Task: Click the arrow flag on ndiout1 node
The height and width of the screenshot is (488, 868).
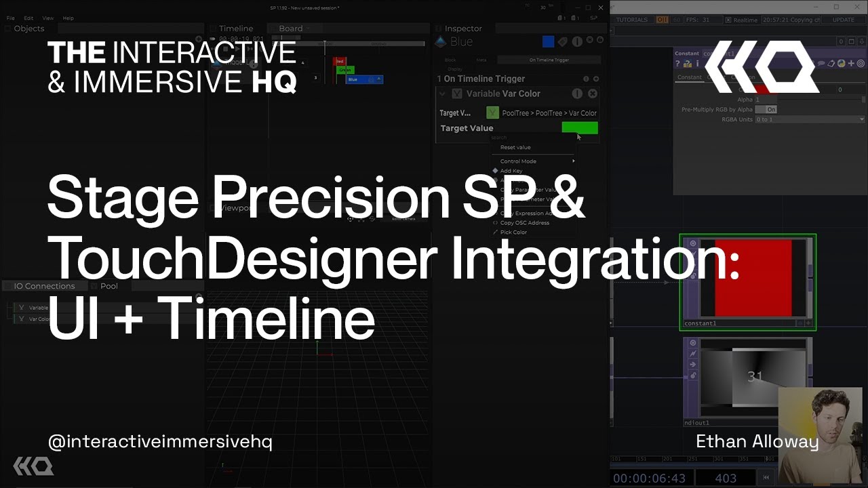Action: coord(693,364)
